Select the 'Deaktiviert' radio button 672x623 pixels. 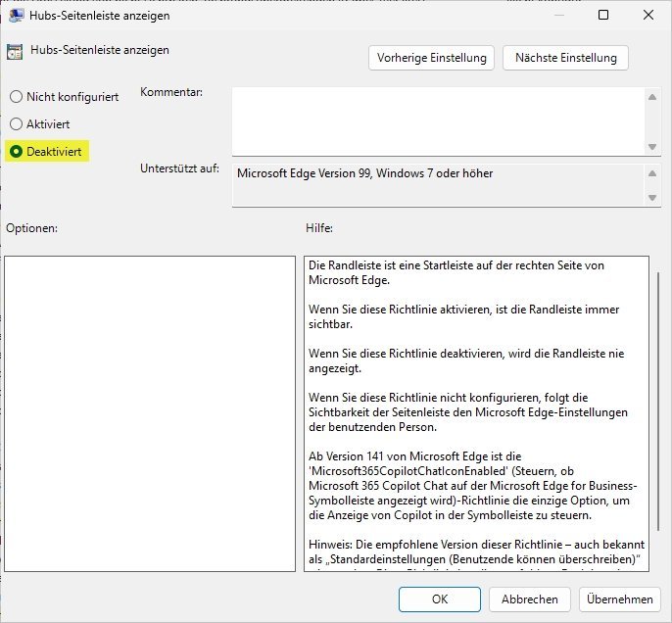click(16, 152)
